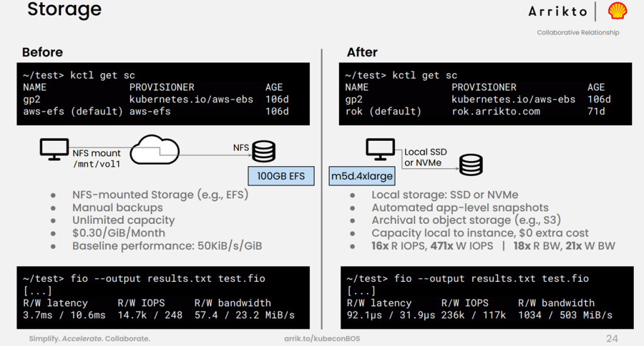The image size is (644, 346).
Task: Click Capacity local to instance bullet
Action: click(x=480, y=233)
